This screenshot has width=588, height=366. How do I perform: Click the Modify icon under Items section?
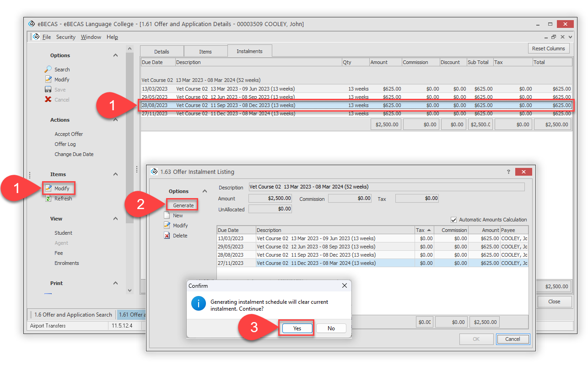click(48, 188)
